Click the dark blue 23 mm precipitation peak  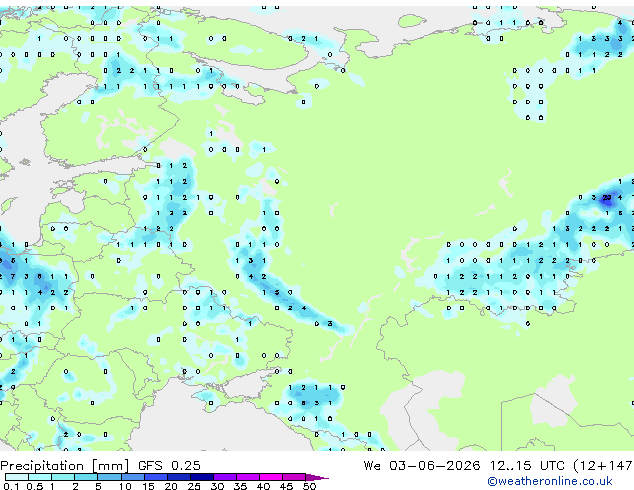pos(607,198)
